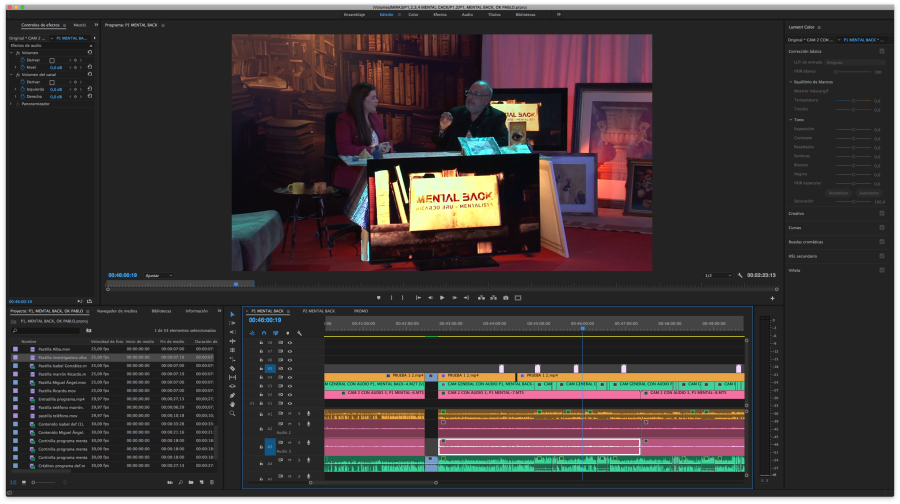Add a marker in the timeline header
The height and width of the screenshot is (504, 900).
point(288,333)
